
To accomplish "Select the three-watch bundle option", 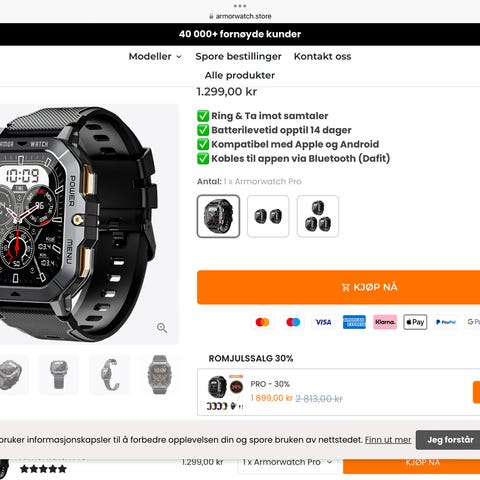I will 318,216.
